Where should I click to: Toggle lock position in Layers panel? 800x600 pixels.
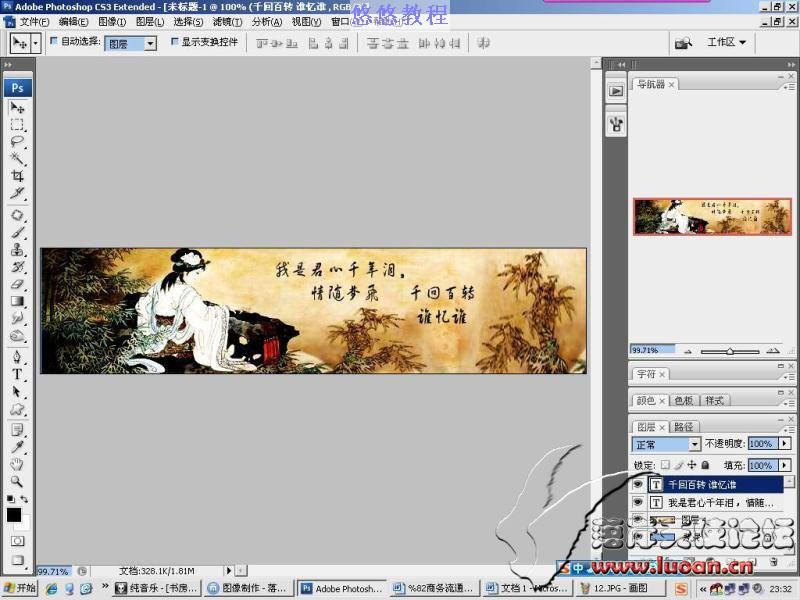[x=692, y=465]
